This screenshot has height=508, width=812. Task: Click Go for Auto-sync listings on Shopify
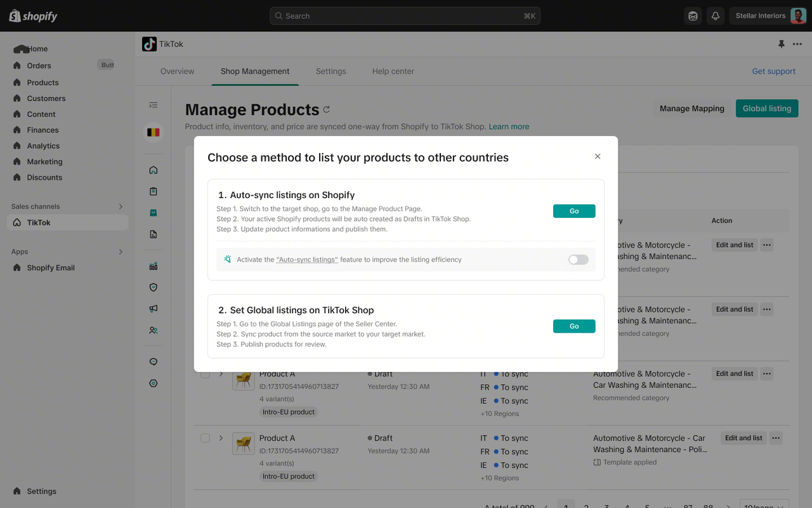click(x=574, y=211)
